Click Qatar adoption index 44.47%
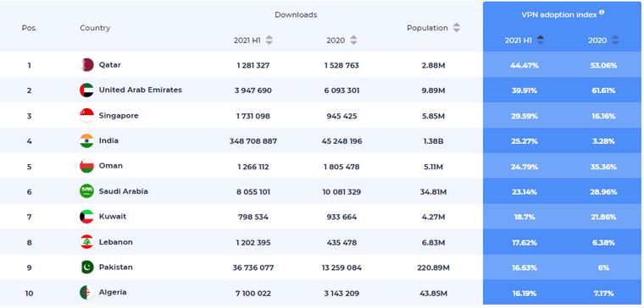The width and height of the screenshot is (644, 308). pyautogui.click(x=525, y=66)
